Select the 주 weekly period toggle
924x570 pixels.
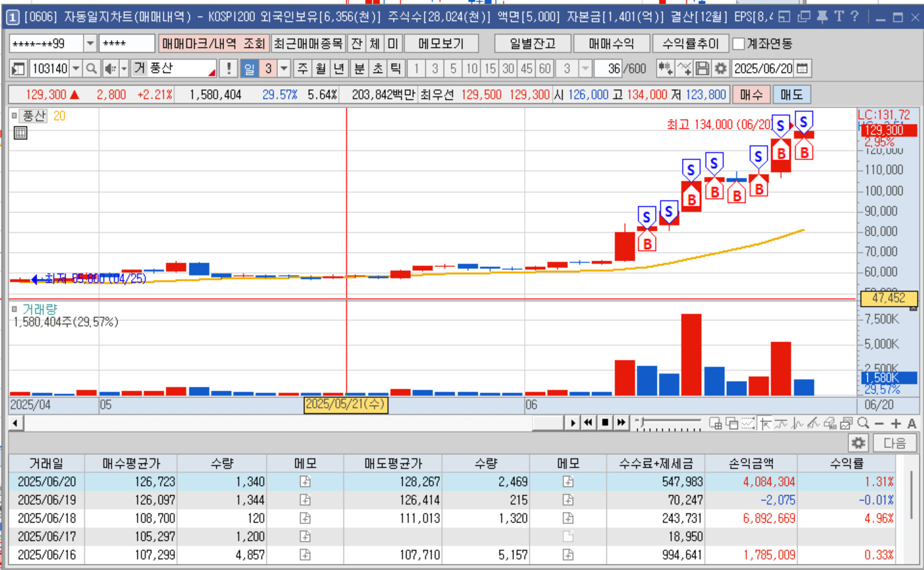tap(303, 68)
